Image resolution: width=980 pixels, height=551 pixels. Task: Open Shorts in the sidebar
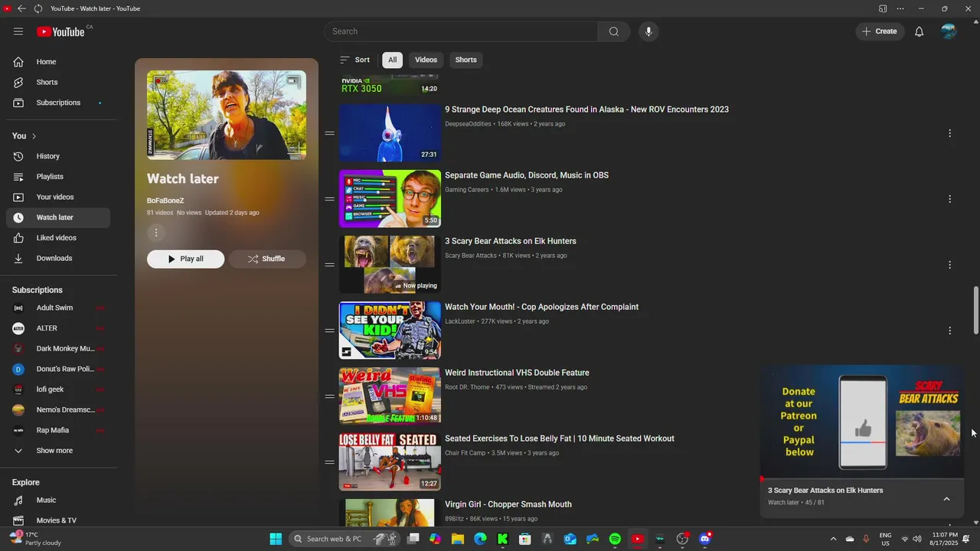pyautogui.click(x=58, y=82)
